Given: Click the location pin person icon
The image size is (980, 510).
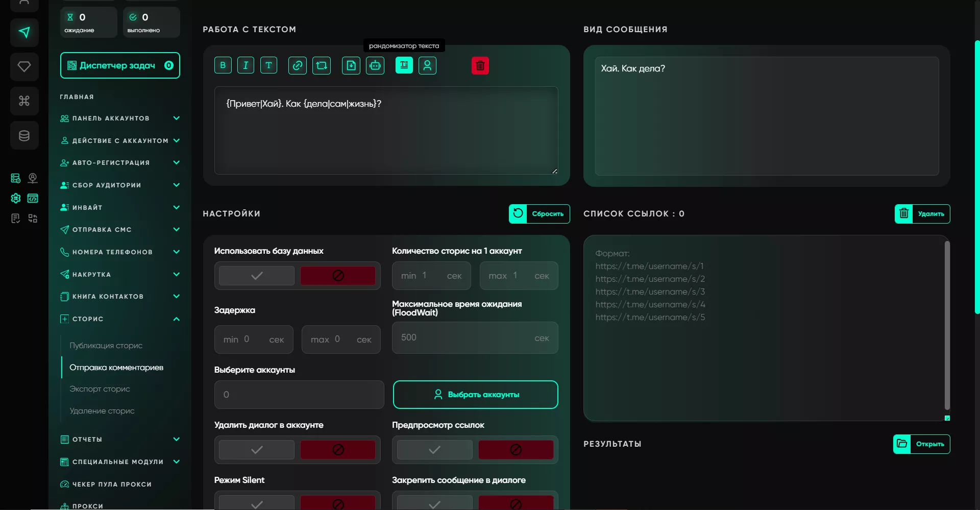Looking at the screenshot, I should coord(33,178).
